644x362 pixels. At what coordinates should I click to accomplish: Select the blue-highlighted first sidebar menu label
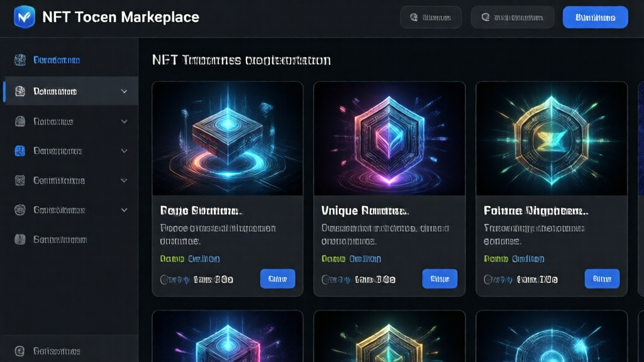tap(57, 60)
